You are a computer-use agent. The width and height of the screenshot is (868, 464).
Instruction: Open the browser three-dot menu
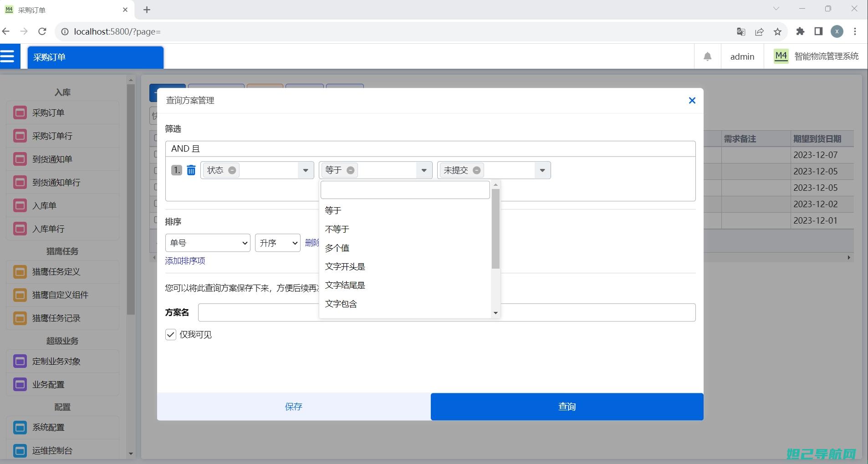(x=855, y=31)
